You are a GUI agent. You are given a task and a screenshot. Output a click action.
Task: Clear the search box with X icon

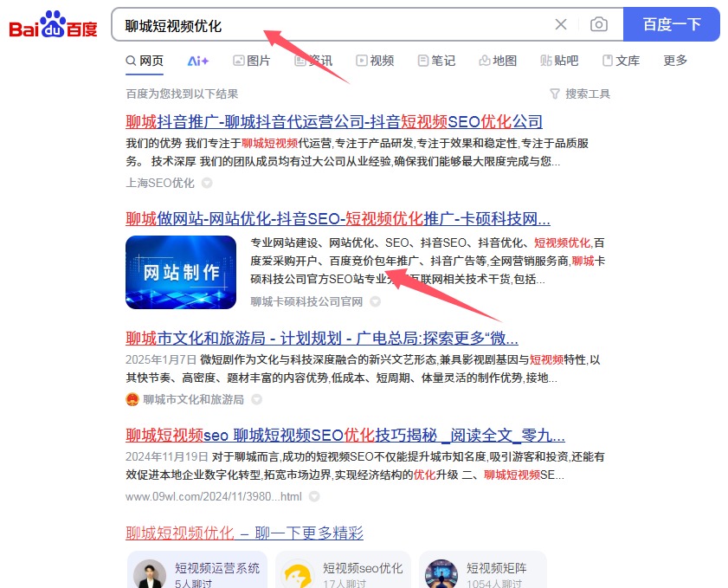[x=561, y=24]
